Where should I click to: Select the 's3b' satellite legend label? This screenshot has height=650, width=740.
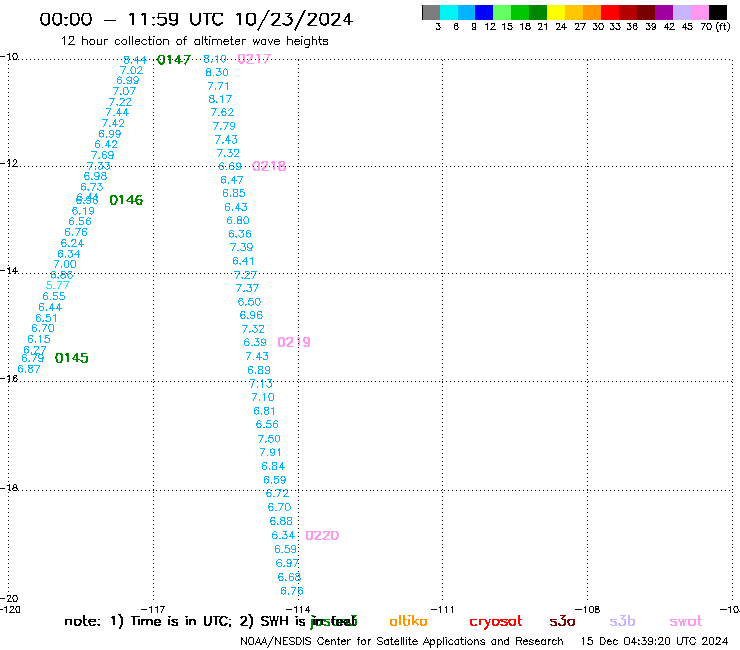pos(622,621)
